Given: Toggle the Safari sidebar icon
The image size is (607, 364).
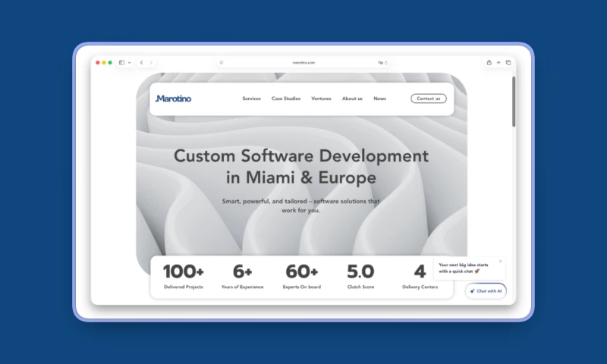Looking at the screenshot, I should coord(121,63).
